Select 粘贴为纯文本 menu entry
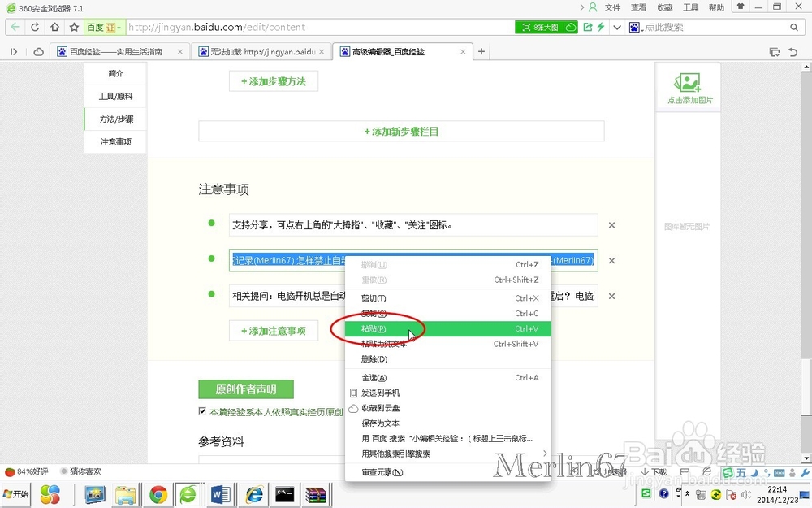The image size is (812, 508). (x=448, y=344)
